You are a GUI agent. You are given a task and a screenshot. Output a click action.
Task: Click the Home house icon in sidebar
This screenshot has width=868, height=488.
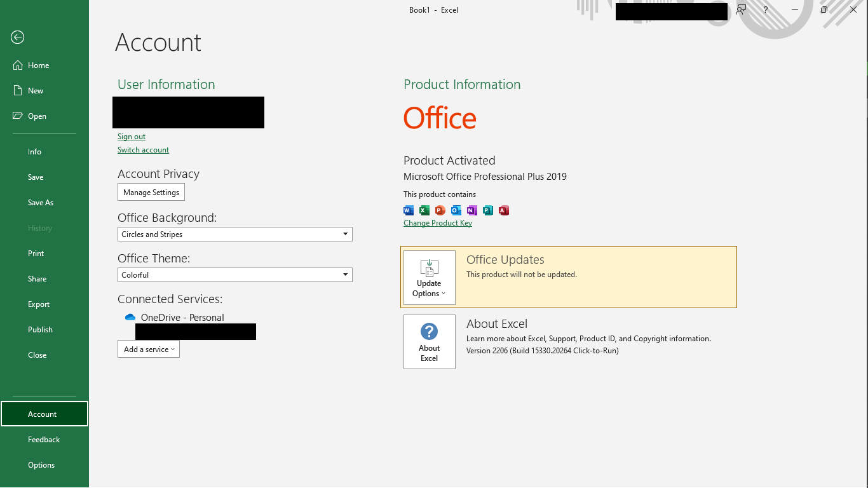pos(18,65)
